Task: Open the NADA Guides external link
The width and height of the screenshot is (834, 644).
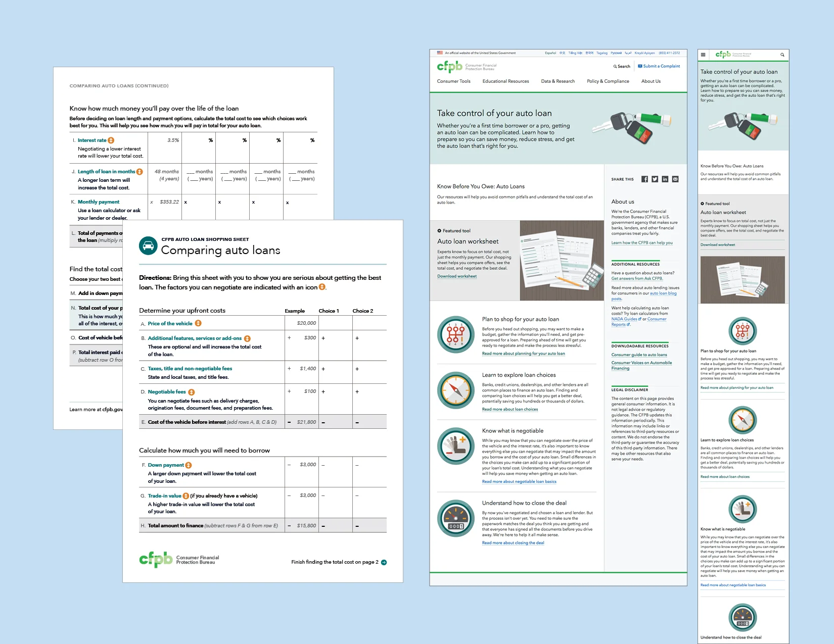Action: click(x=626, y=319)
